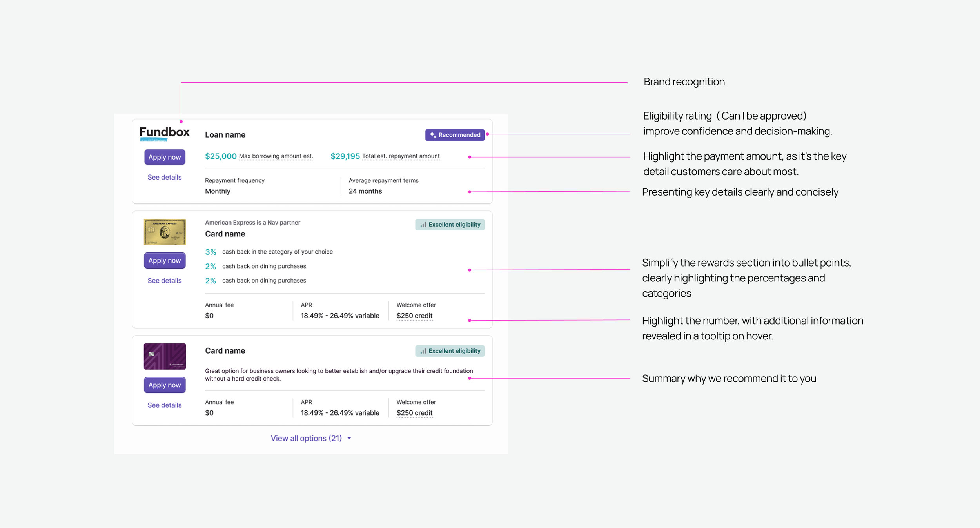This screenshot has width=980, height=528.
Task: Click the $25,000 borrowing amount
Action: pos(221,156)
